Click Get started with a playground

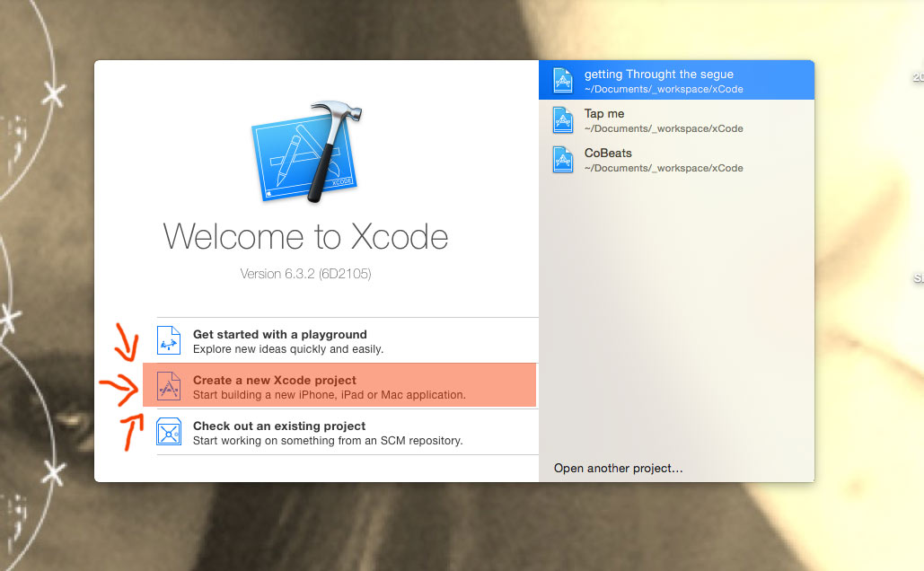pos(281,333)
